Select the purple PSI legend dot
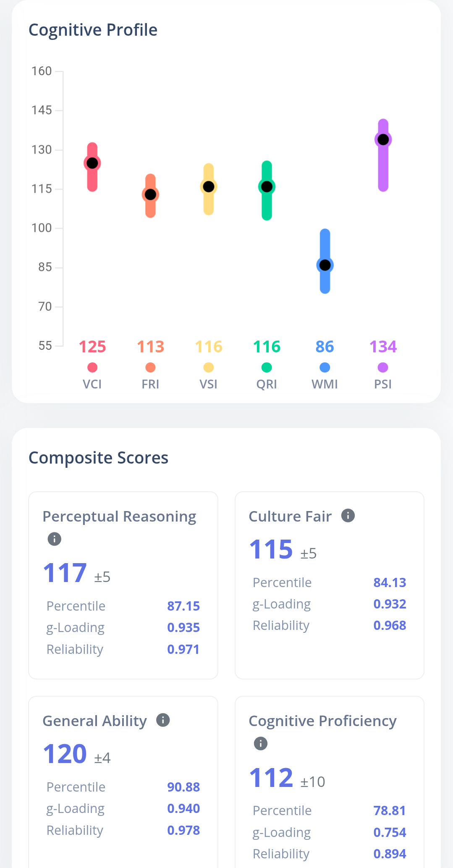Screen dimensions: 453x868 [383, 367]
